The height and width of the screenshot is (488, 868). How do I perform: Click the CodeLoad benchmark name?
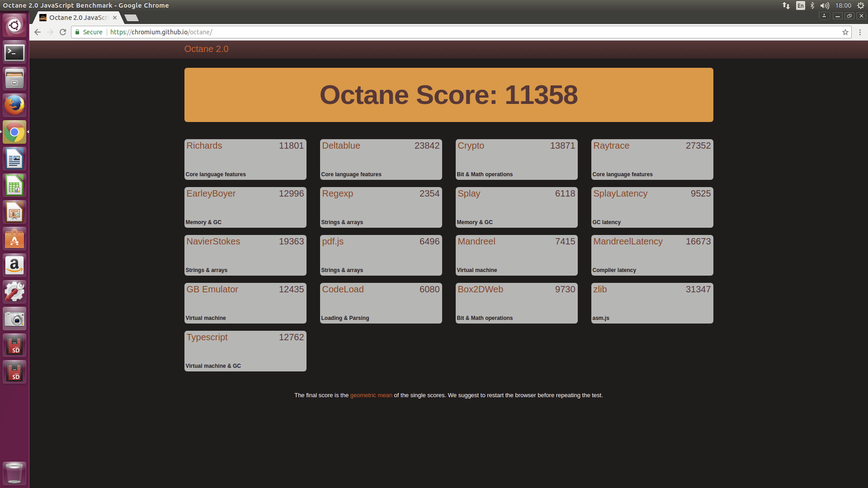point(343,289)
